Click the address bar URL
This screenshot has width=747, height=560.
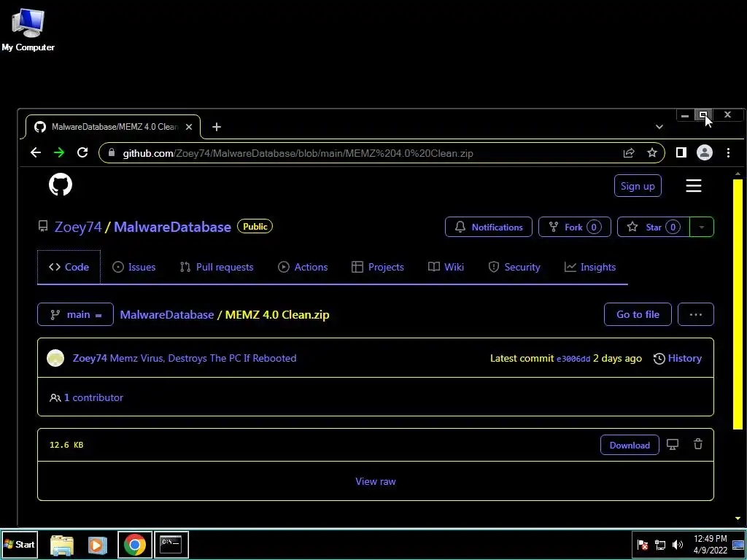tap(298, 153)
